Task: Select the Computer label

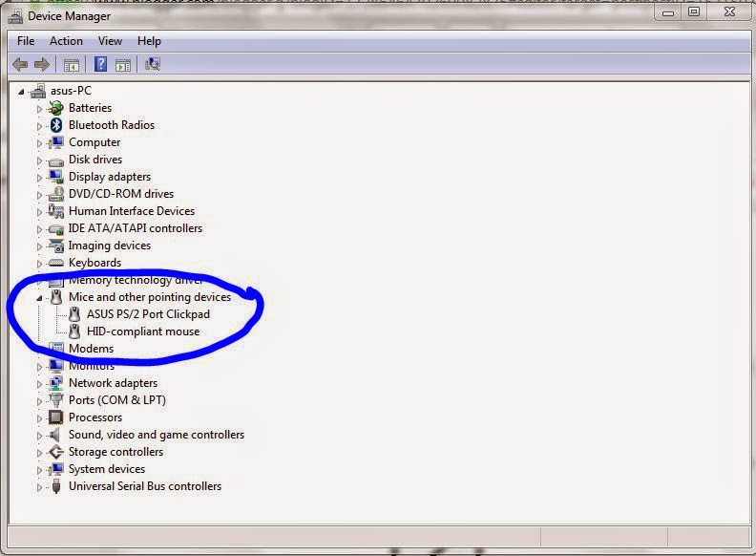Action: coord(94,142)
